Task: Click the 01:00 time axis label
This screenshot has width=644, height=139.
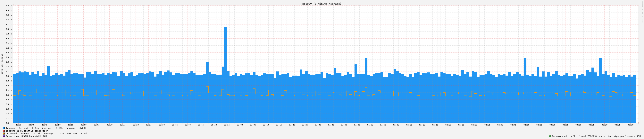Action: click(x=240, y=125)
